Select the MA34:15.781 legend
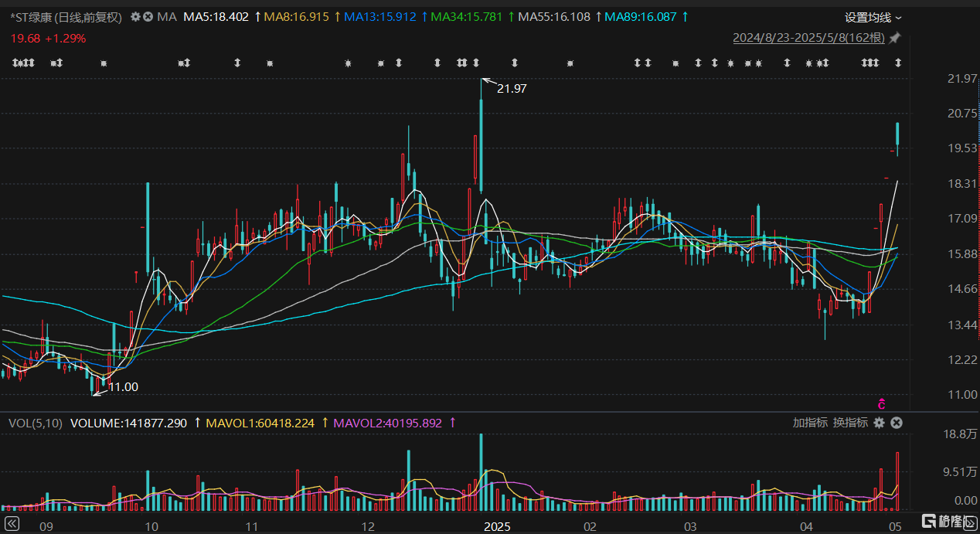This screenshot has width=980, height=534. pos(467,16)
